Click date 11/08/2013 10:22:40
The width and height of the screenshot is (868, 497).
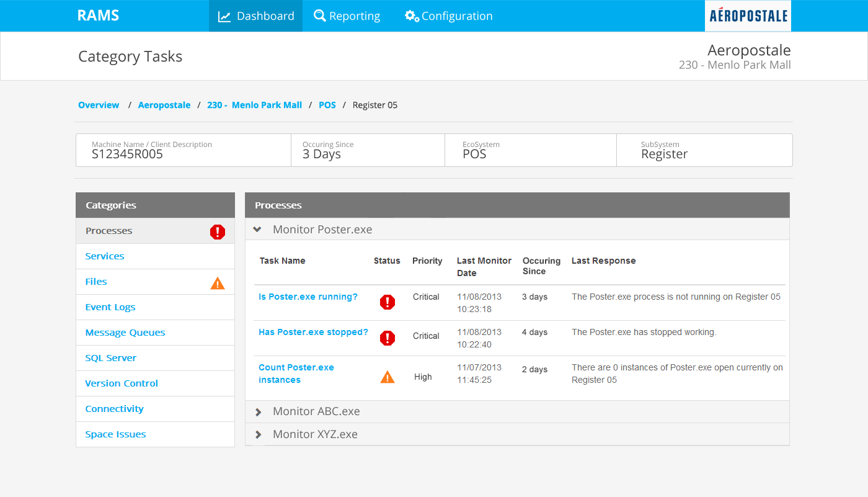pyautogui.click(x=479, y=338)
